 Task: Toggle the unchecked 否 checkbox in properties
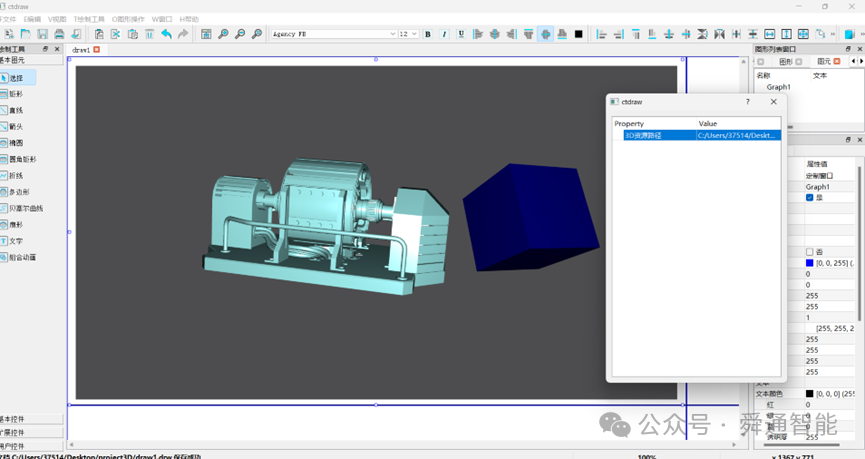(809, 252)
